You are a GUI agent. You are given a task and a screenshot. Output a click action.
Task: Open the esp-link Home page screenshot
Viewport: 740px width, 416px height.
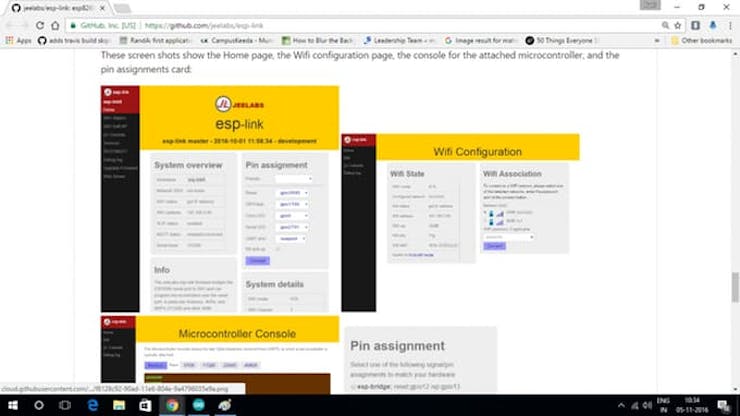pos(219,199)
